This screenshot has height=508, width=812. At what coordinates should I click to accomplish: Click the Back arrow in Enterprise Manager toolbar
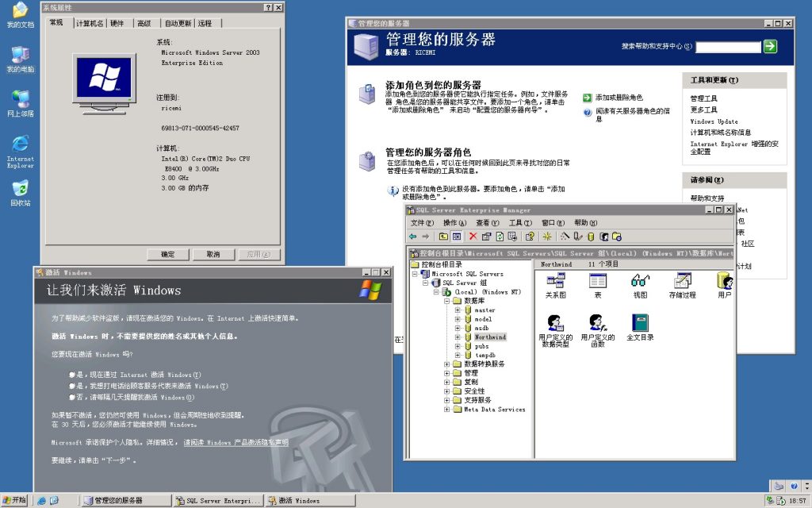pos(412,237)
